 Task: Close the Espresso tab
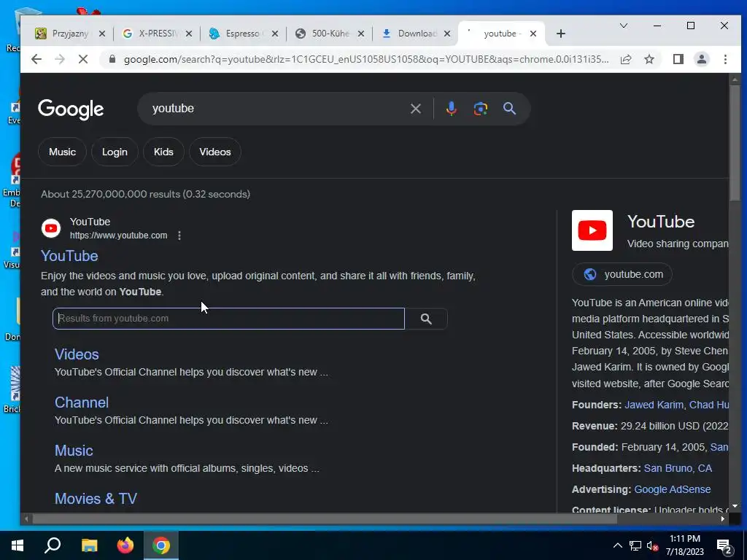(274, 34)
